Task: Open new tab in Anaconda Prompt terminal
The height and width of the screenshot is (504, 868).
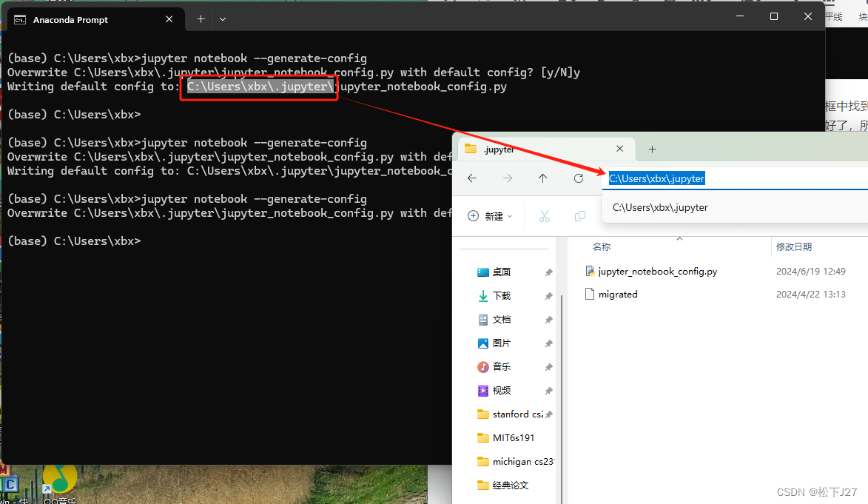Action: pyautogui.click(x=201, y=19)
